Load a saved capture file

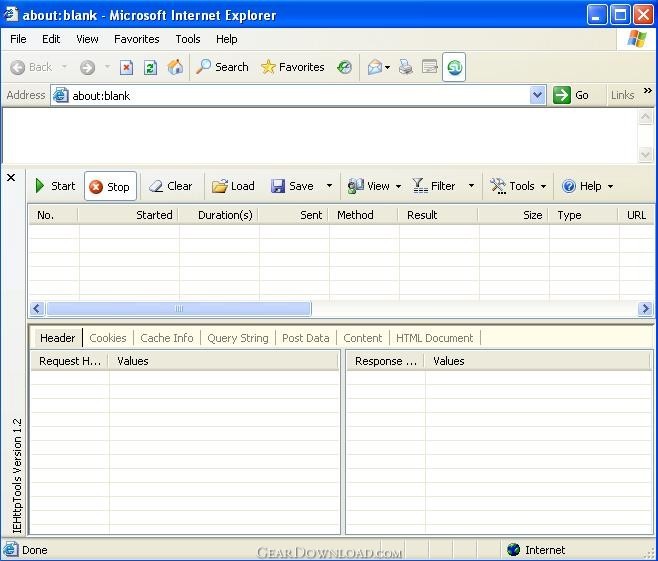click(233, 186)
